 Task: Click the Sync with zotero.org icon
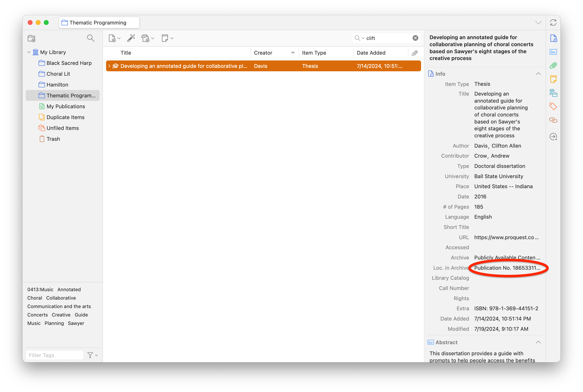pyautogui.click(x=553, y=22)
